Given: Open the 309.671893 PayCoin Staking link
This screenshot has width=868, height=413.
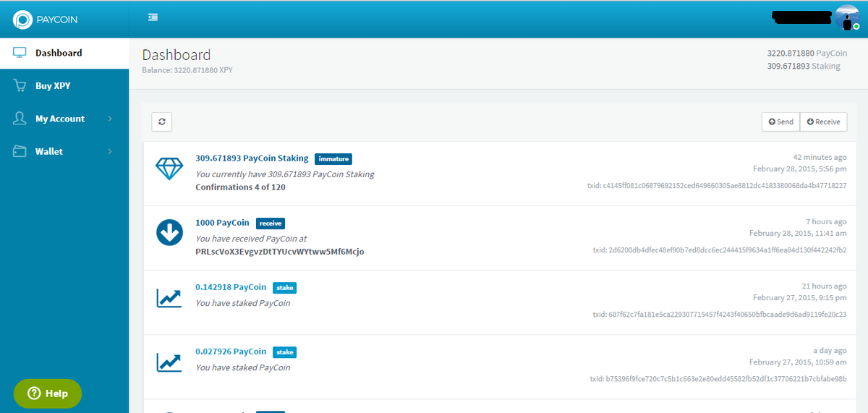Looking at the screenshot, I should click(x=252, y=158).
